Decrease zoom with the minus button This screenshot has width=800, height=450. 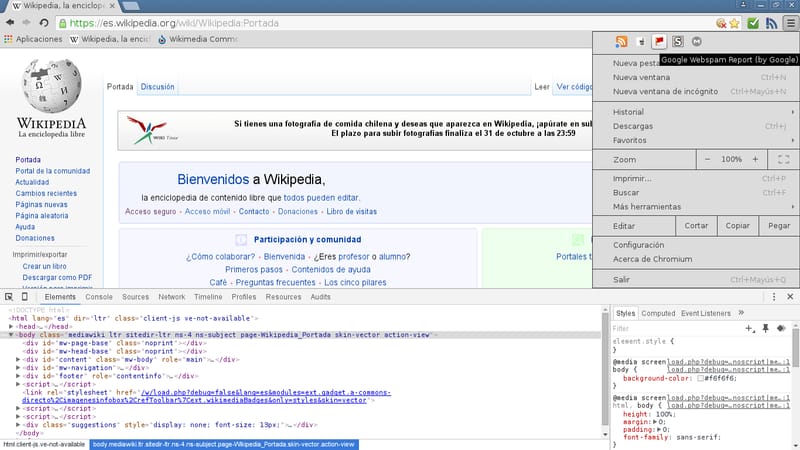point(707,159)
